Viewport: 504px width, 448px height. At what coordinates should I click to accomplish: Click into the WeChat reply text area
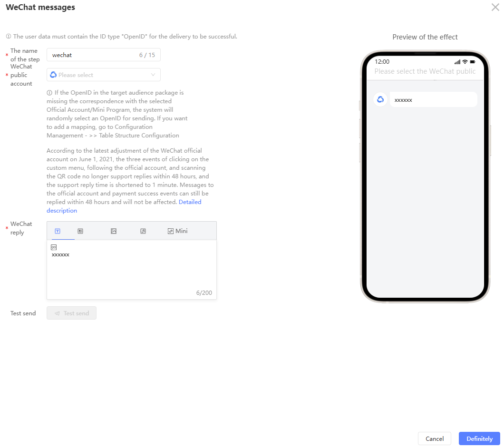[131, 270]
